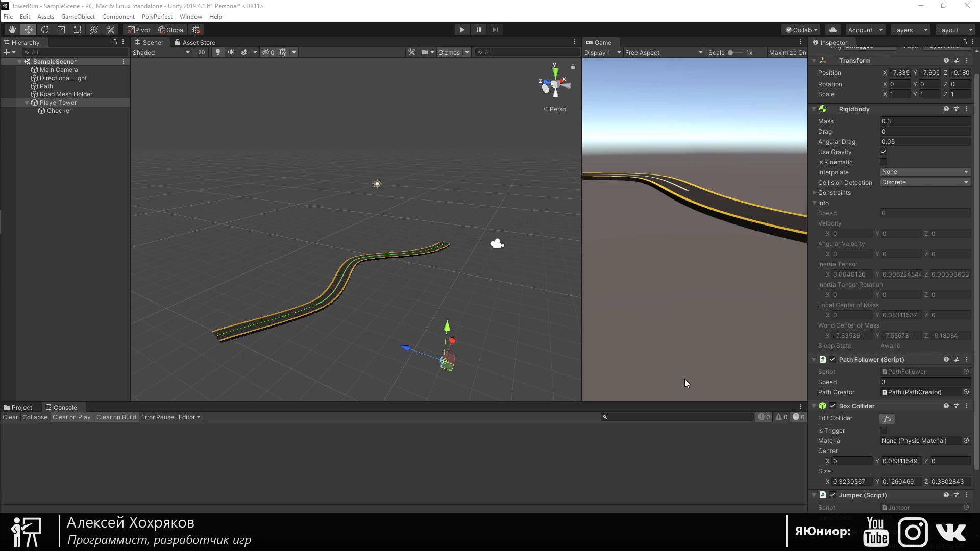Click the Pause button in toolbar
980x551 pixels.
(479, 29)
